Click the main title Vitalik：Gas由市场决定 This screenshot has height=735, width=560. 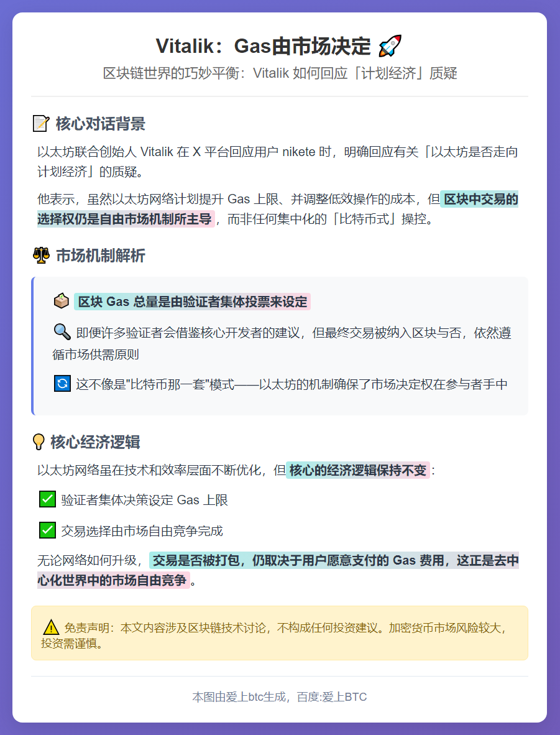pyautogui.click(x=262, y=47)
